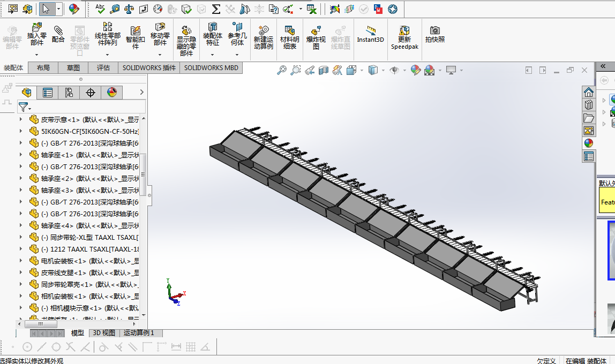Expand the 电机安装板<1> tree node

click(20, 261)
